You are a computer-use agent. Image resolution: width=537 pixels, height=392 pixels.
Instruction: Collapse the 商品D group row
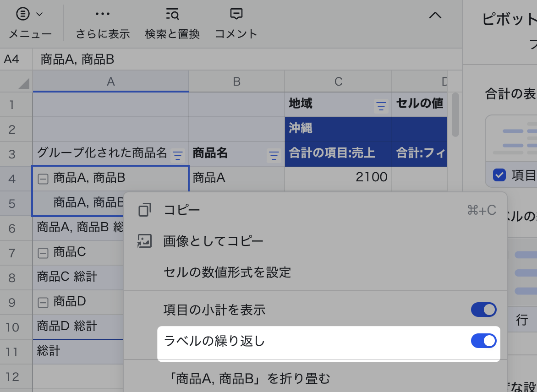[x=43, y=302]
